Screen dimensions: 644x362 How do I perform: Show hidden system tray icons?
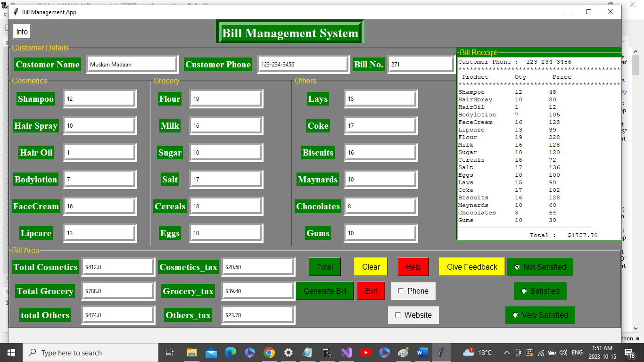pos(506,352)
